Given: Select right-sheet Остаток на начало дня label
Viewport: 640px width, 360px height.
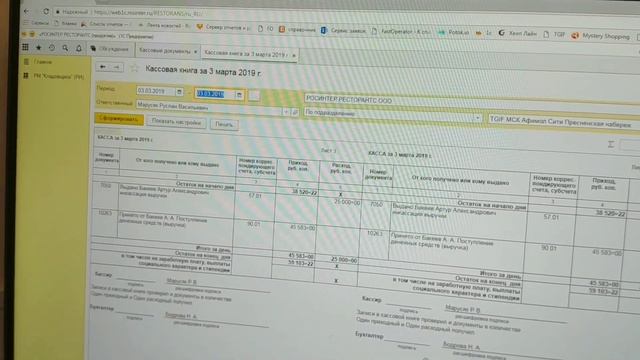Looking at the screenshot, I should [x=491, y=204].
